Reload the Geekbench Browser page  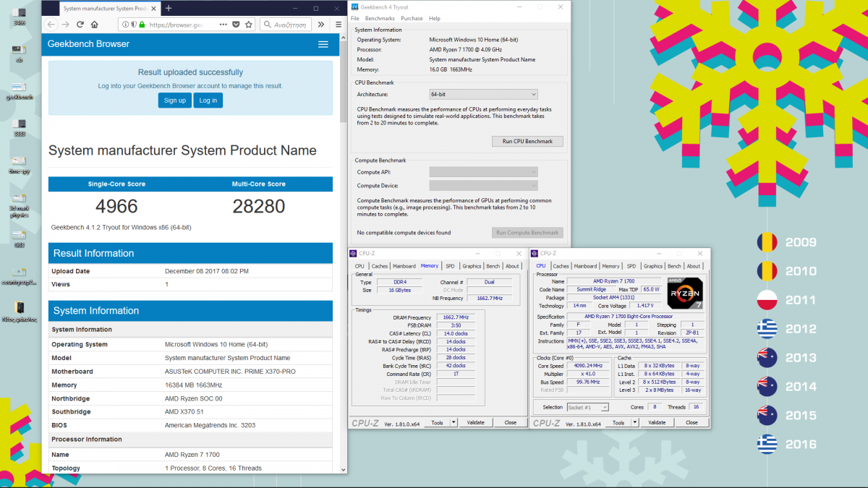point(80,24)
